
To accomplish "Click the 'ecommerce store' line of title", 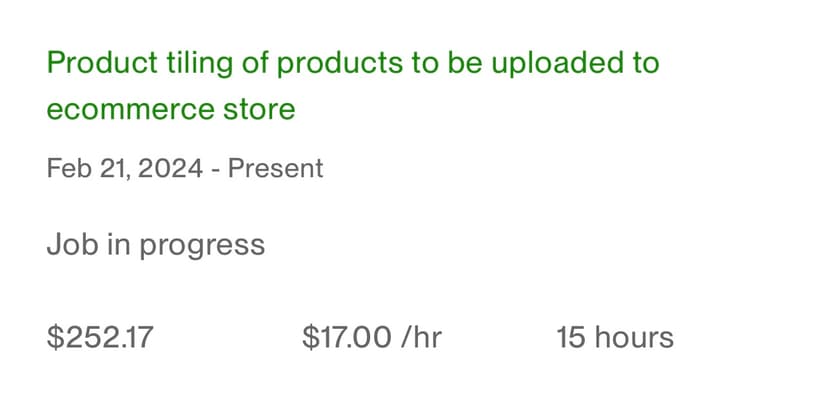I will (x=171, y=109).
